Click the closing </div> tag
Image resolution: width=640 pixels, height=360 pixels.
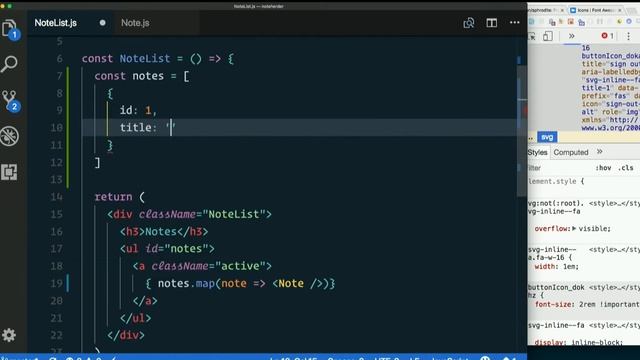126,335
